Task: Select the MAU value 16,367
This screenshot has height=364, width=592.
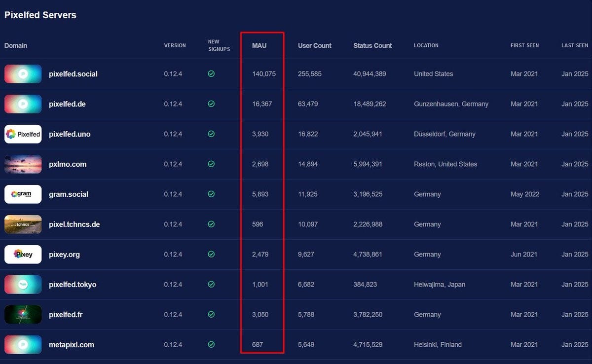Action: click(x=262, y=104)
